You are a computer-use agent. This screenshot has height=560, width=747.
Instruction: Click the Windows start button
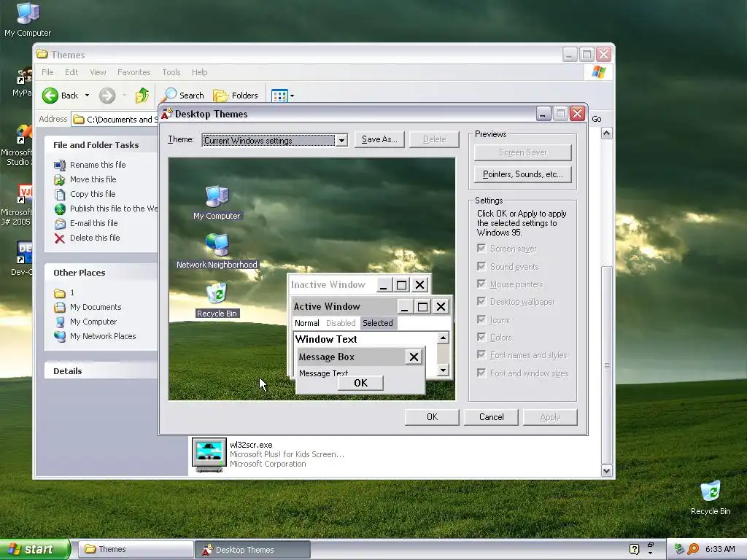coord(35,549)
